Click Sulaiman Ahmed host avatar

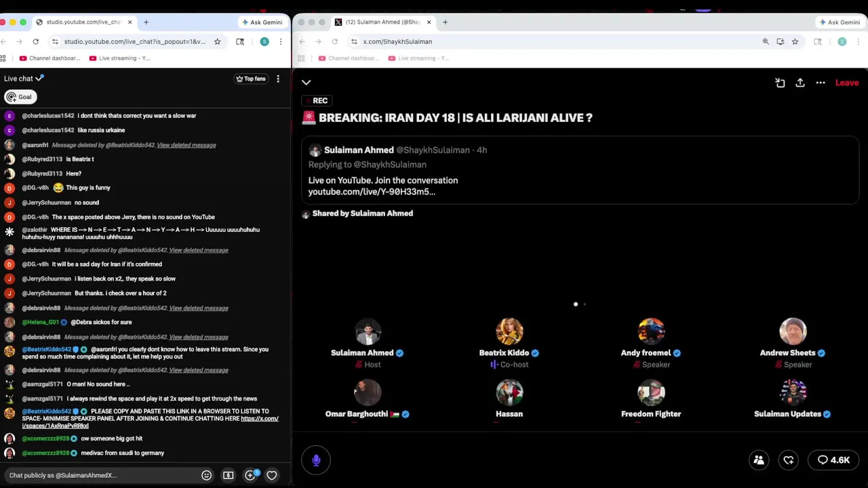[x=368, y=332]
